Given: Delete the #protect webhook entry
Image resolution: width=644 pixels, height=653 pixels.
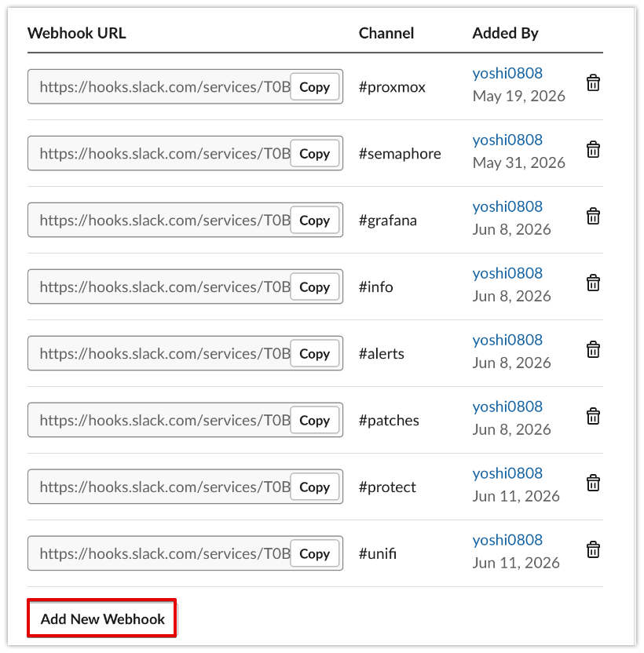Looking at the screenshot, I should [593, 483].
